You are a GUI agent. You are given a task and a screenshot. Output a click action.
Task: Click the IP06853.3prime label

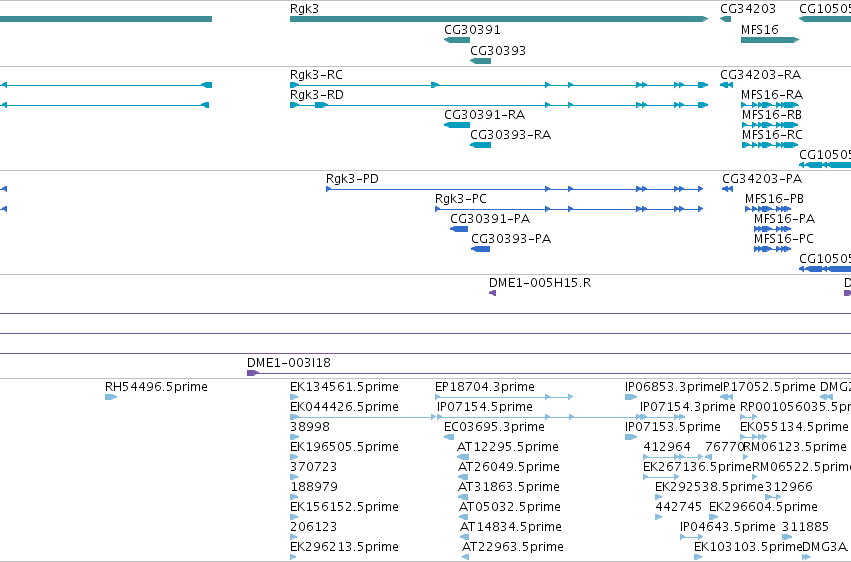(672, 387)
